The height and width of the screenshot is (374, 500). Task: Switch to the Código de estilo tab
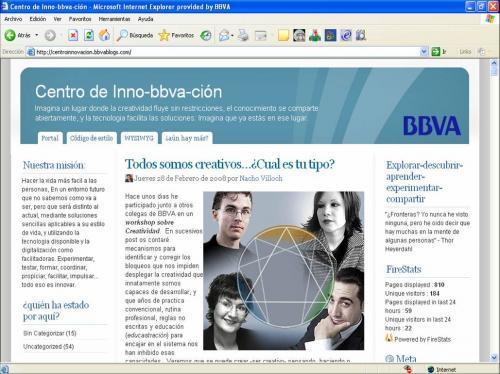92,138
